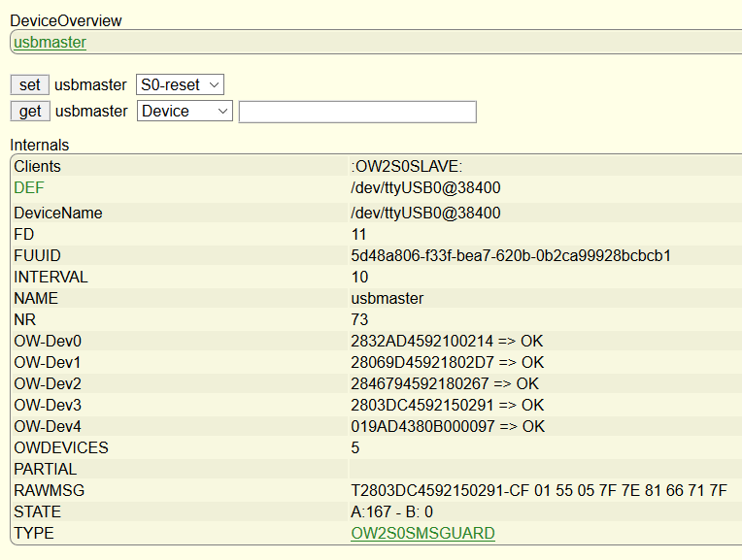This screenshot has height=560, width=742.
Task: Click the get button for usbmaster
Action: point(30,112)
